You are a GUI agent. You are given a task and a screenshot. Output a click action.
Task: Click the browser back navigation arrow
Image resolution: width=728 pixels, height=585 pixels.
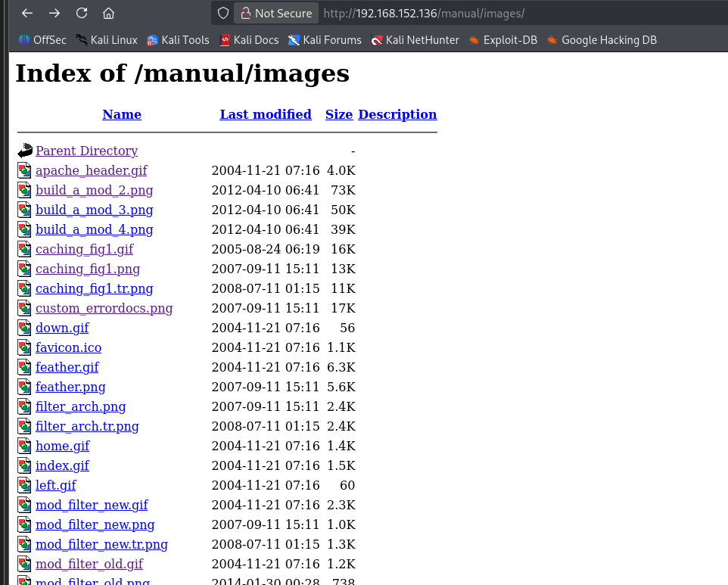pos(26,13)
